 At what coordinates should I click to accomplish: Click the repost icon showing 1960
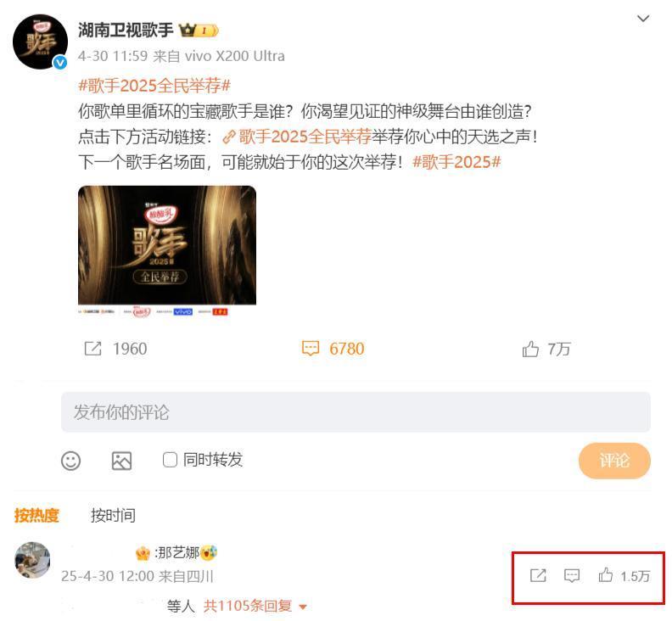93,349
